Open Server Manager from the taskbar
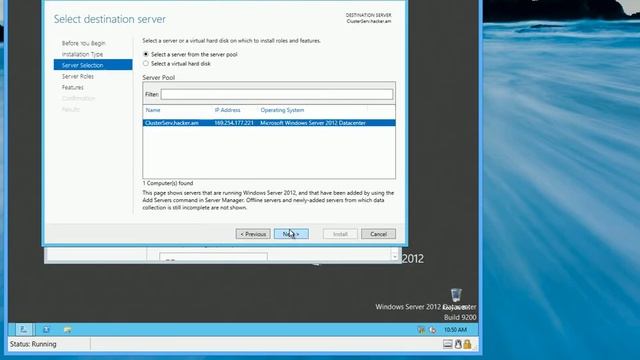This screenshot has height=360, width=640. coord(24,329)
